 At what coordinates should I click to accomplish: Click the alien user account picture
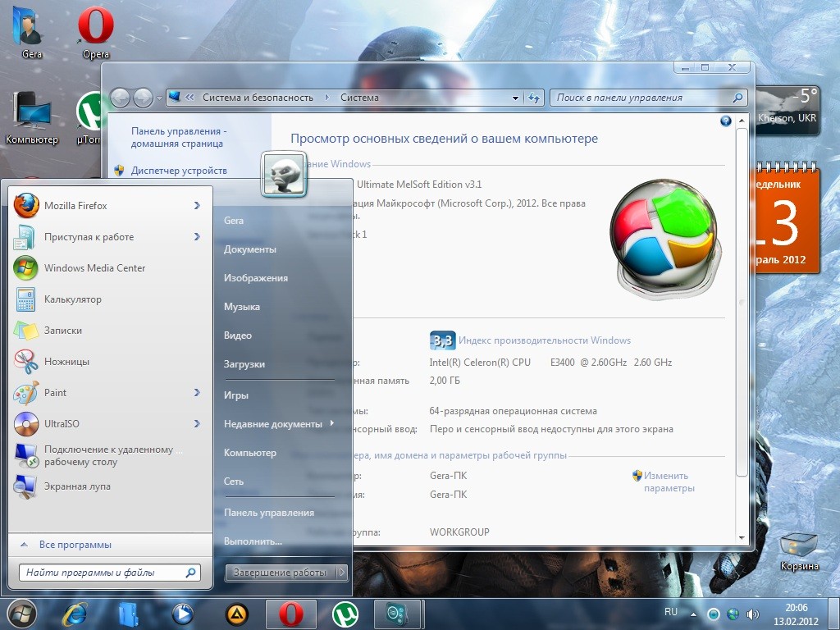tap(284, 175)
